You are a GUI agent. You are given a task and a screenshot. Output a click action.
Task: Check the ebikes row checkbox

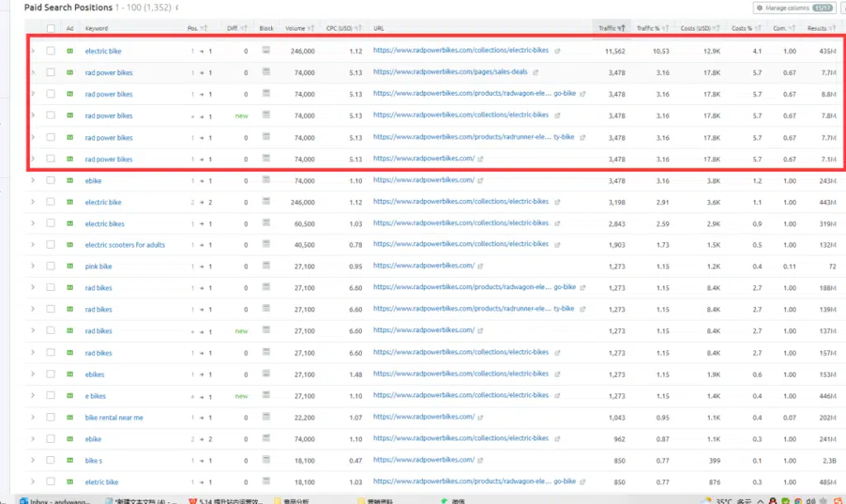(50, 374)
